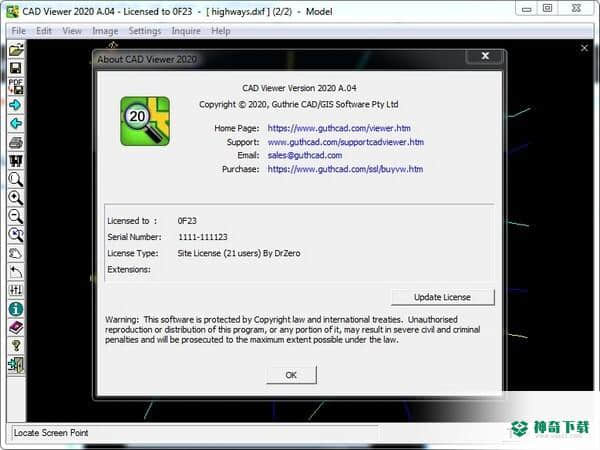Image resolution: width=600 pixels, height=450 pixels.
Task: Click the undo view arrow icon
Action: click(x=16, y=272)
